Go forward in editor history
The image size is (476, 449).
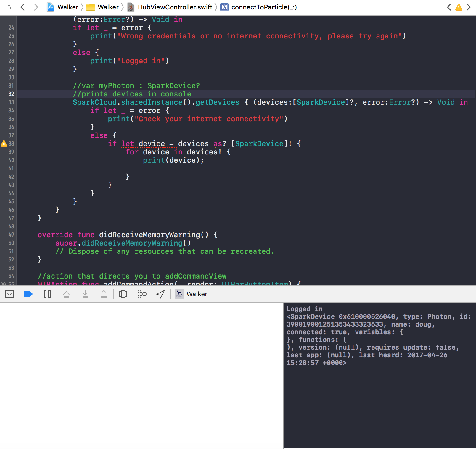36,7
